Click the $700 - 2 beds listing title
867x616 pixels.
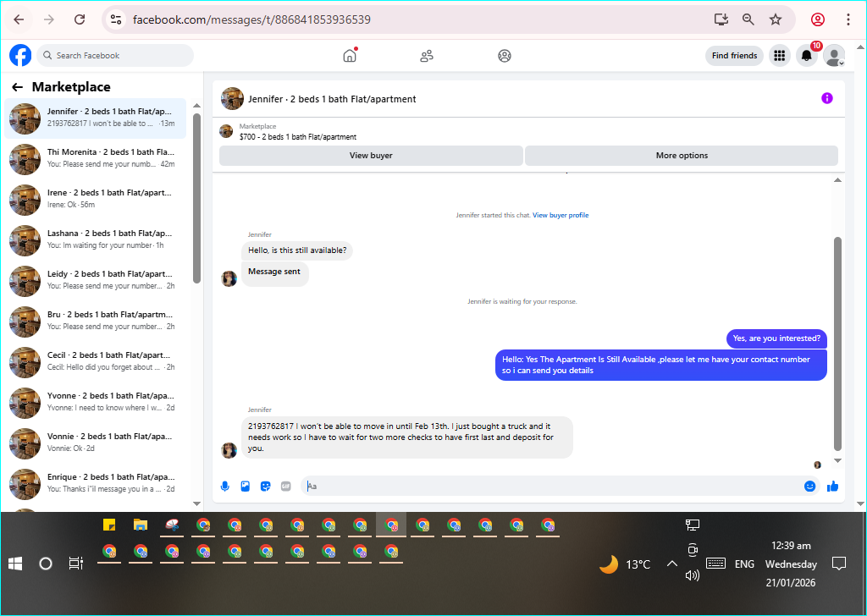(x=298, y=136)
